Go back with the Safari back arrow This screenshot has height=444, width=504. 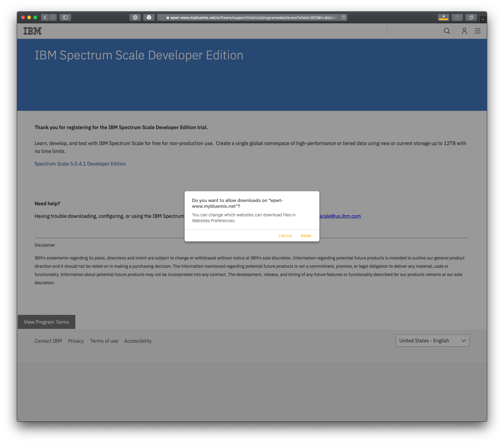pos(45,17)
